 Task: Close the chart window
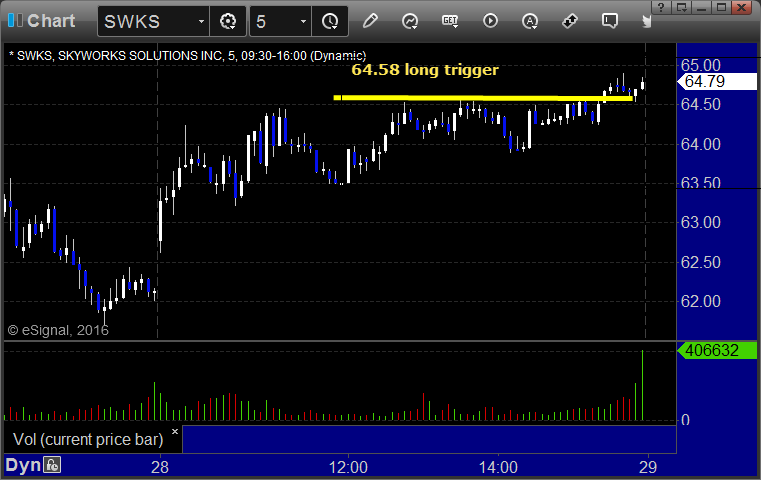point(742,7)
